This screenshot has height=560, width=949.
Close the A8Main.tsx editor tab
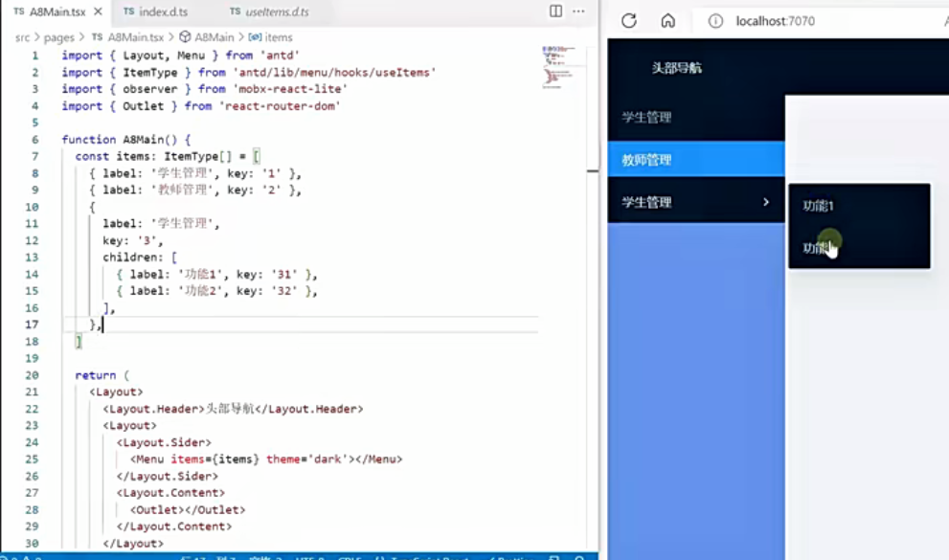pyautogui.click(x=98, y=11)
